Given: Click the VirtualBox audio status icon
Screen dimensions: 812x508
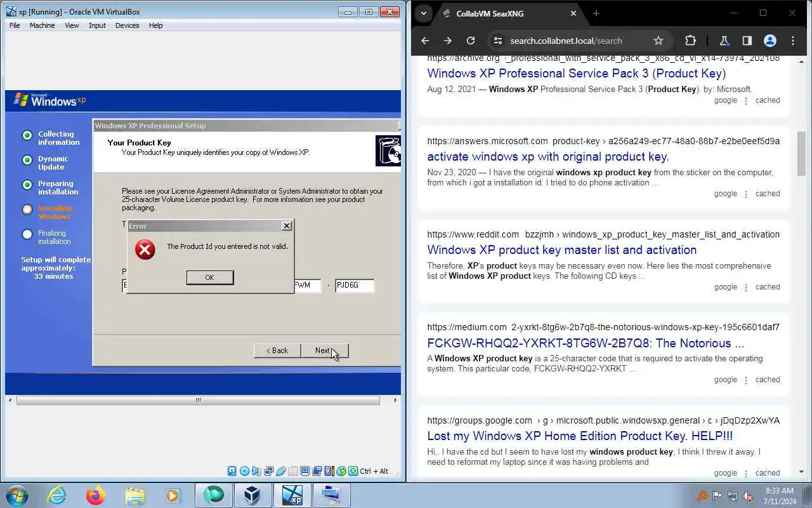Looking at the screenshot, I should click(256, 471).
